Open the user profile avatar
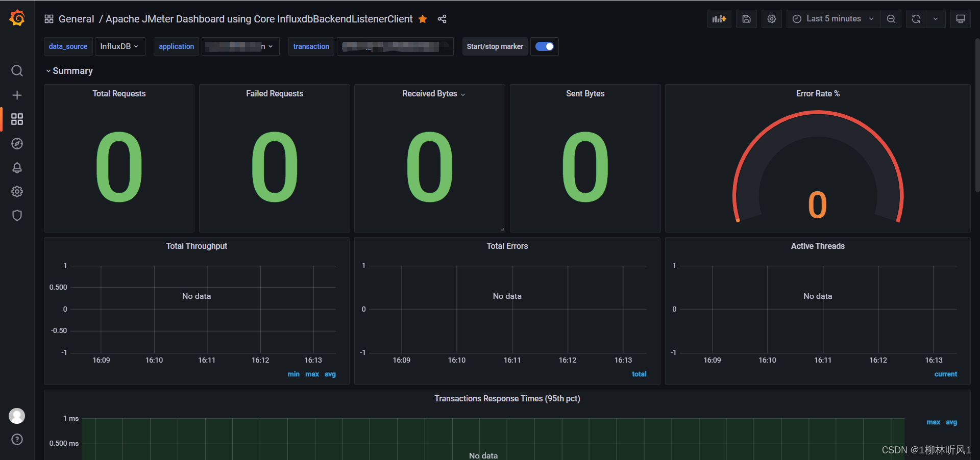 click(17, 416)
